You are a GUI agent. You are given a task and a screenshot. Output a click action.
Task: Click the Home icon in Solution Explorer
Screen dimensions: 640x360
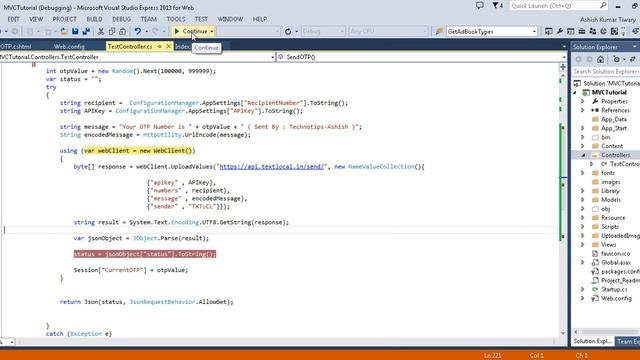point(600,60)
